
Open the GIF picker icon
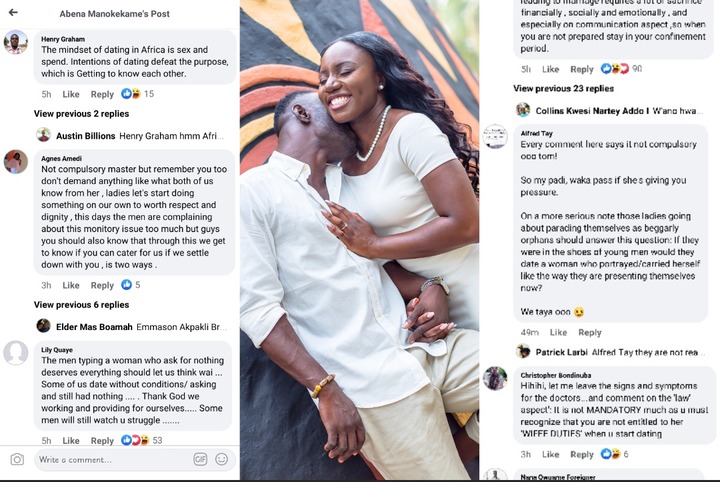pos(200,459)
